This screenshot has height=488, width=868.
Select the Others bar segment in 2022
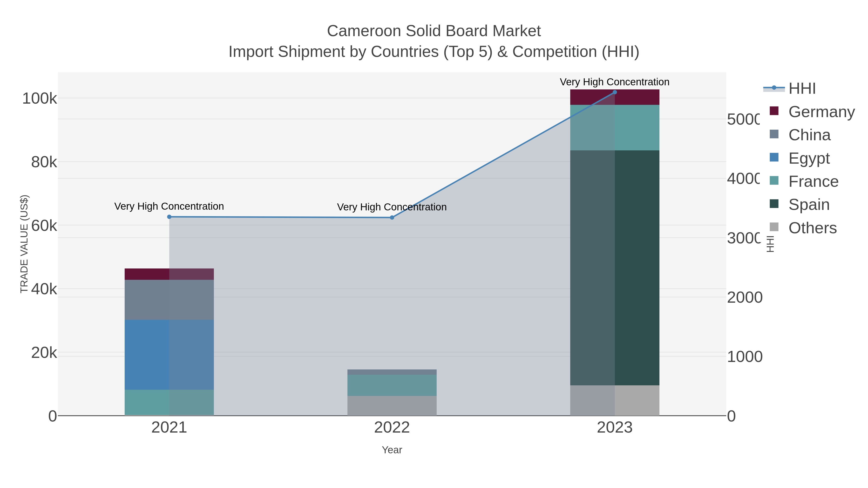pyautogui.click(x=392, y=406)
